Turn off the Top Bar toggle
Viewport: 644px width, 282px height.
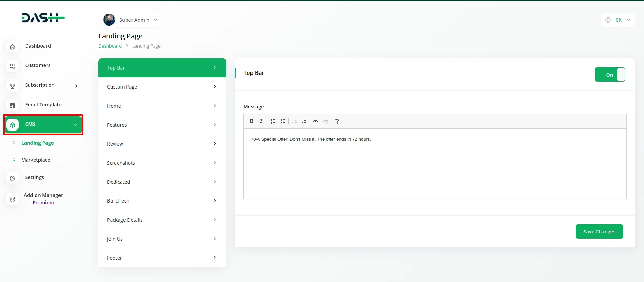(x=610, y=75)
